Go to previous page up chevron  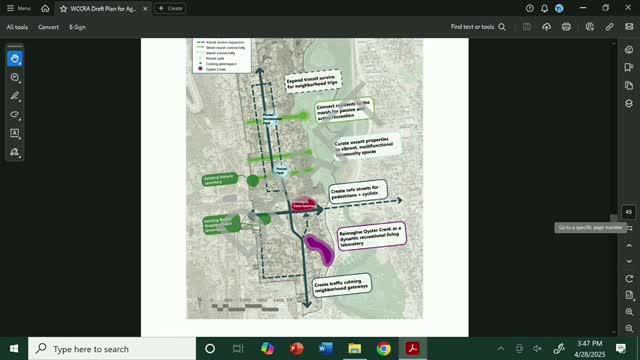pyautogui.click(x=629, y=245)
